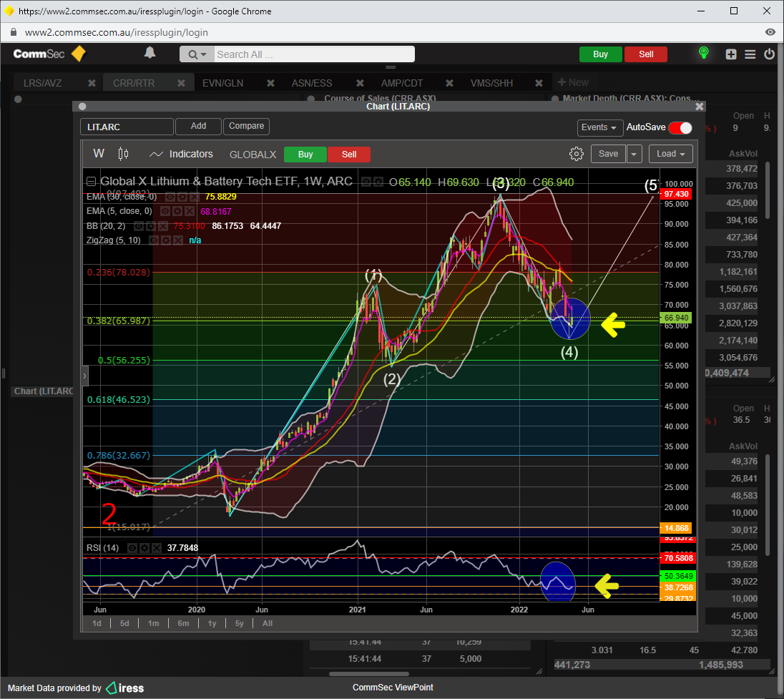The image size is (784, 699).
Task: Click the LIT.ARC symbol input field
Action: (x=127, y=127)
